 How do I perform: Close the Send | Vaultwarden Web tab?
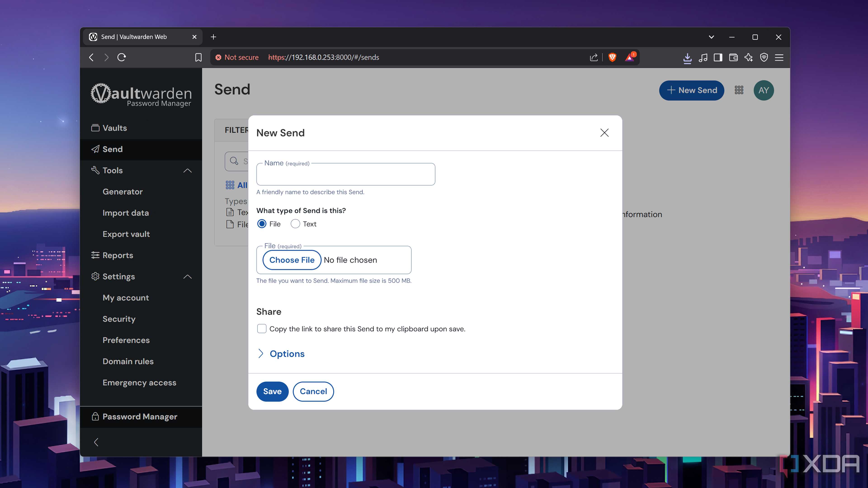point(194,37)
